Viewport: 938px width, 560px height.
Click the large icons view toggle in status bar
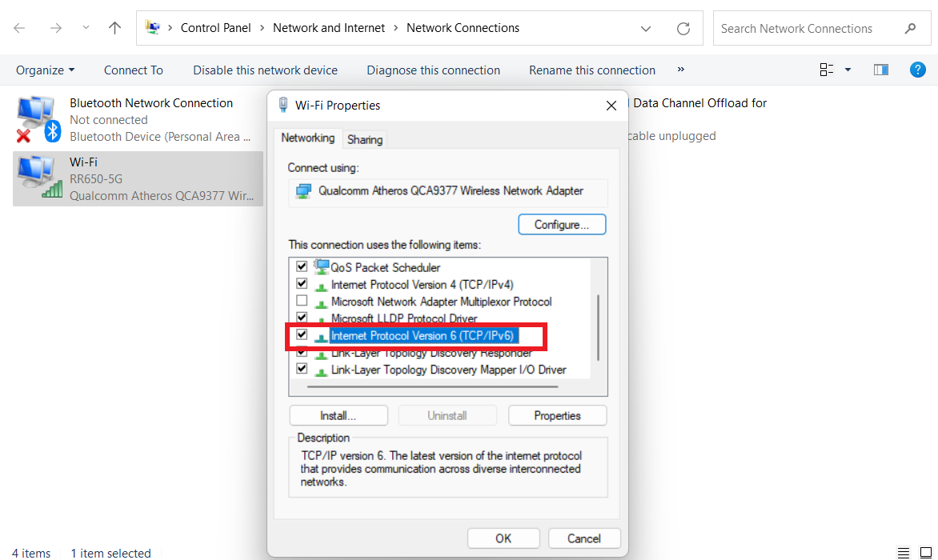click(924, 552)
